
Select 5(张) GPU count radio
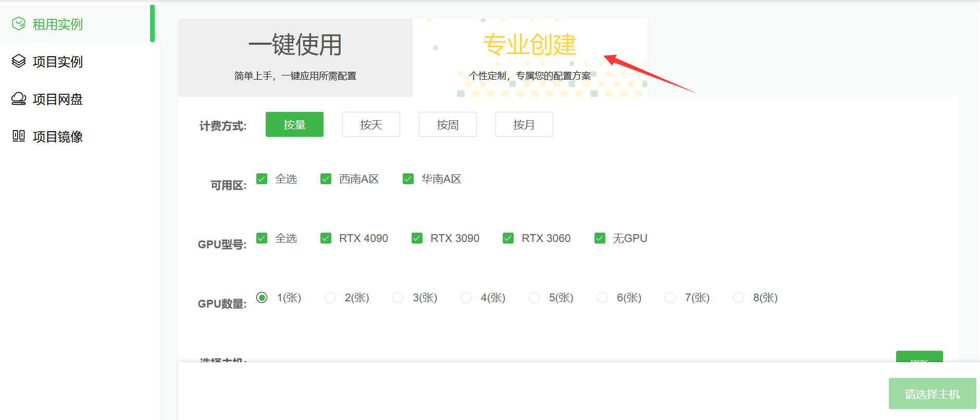point(535,298)
